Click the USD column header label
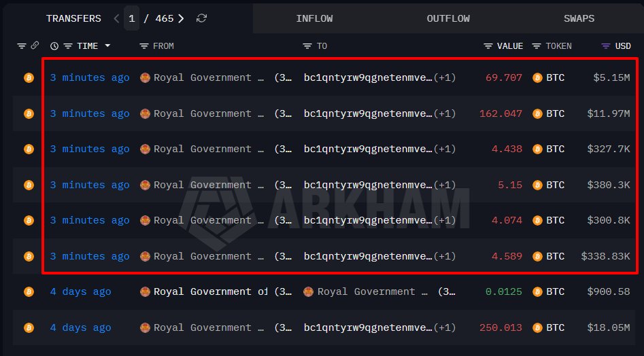This screenshot has height=356, width=644. click(623, 46)
